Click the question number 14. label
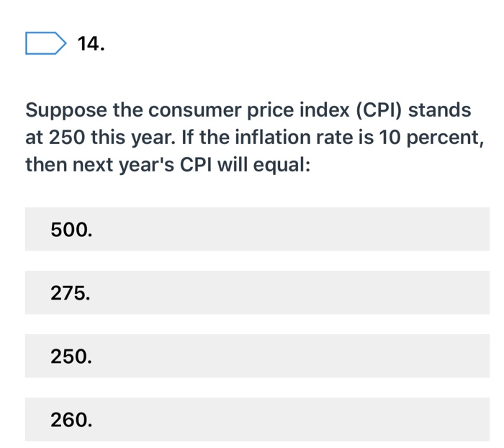Image resolution: width=504 pixels, height=448 pixels. (91, 43)
